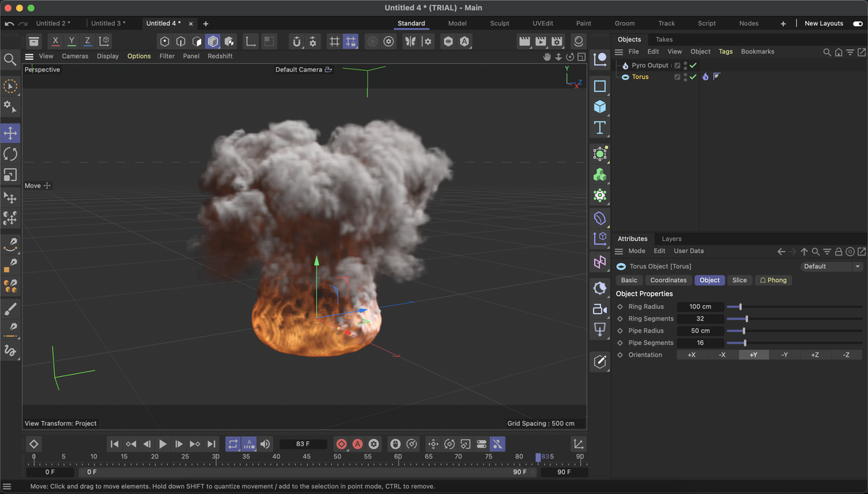Switch to the Coordinates tab in Attributes
This screenshot has height=494, width=868.
pos(668,280)
